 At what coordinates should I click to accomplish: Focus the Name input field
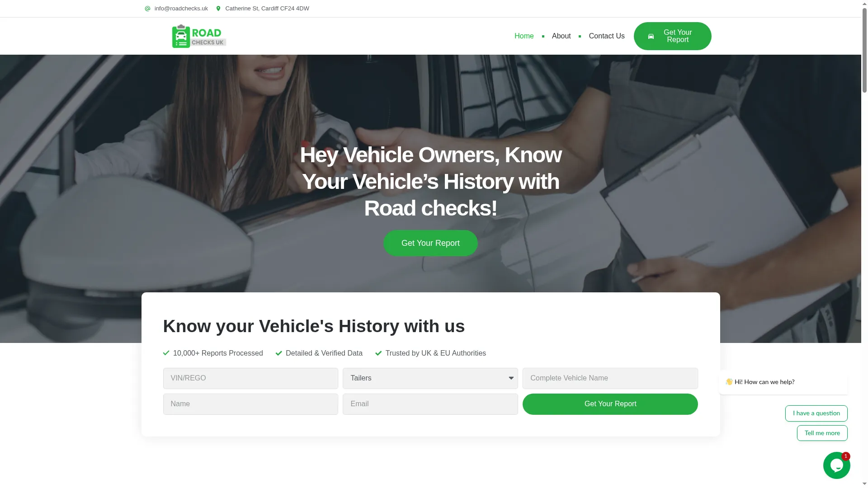[250, 404]
